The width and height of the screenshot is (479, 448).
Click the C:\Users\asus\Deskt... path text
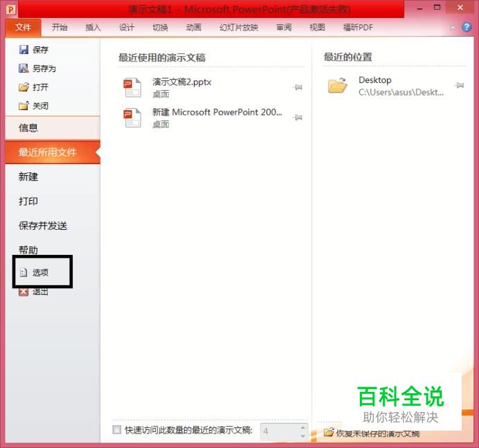[x=401, y=92]
